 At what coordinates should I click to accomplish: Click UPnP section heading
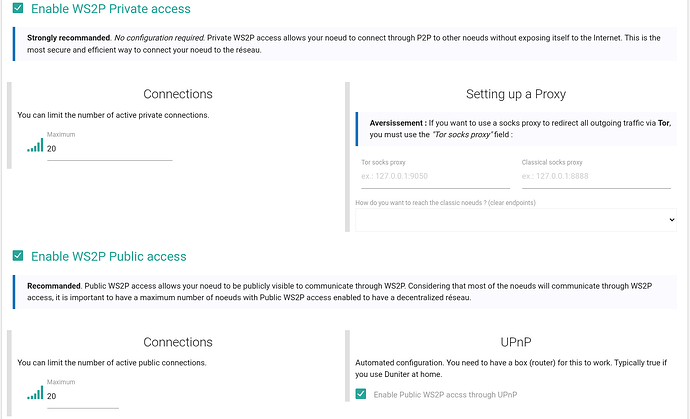click(515, 342)
